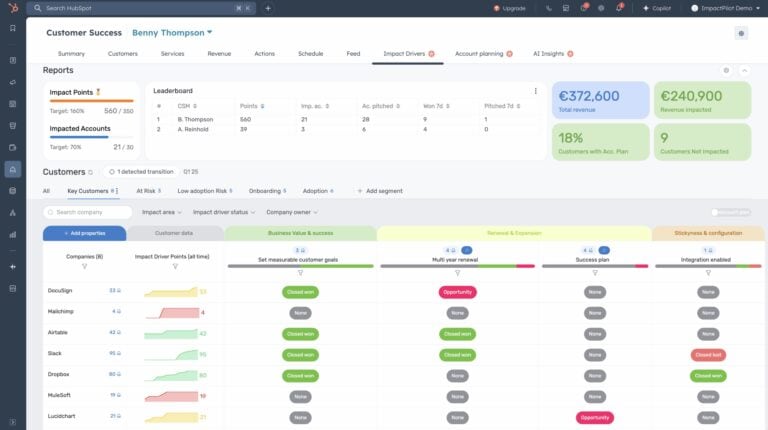
Task: Expand the Benny Thompson owner dropdown
Action: (209, 32)
